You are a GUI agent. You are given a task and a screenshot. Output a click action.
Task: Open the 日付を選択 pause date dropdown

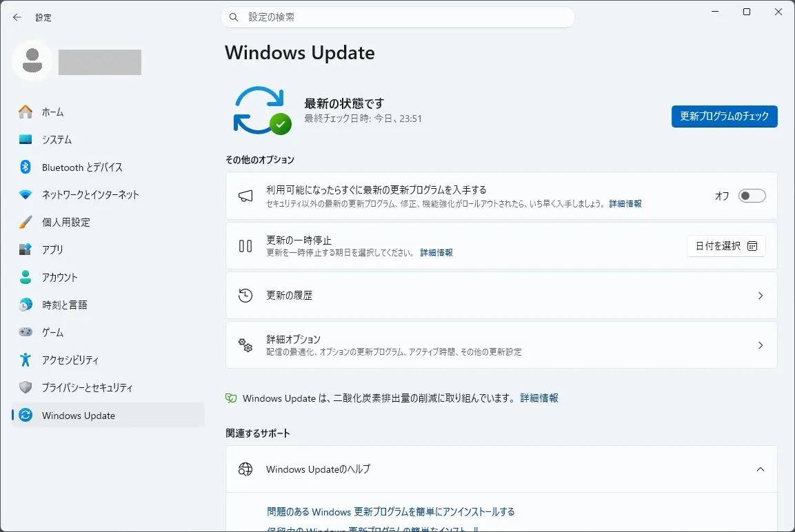tap(726, 246)
